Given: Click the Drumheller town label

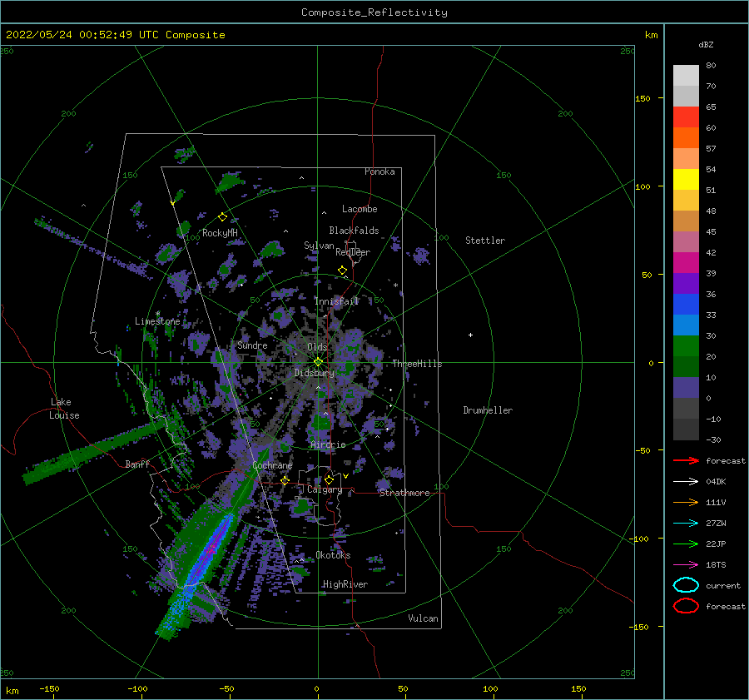Looking at the screenshot, I should pos(488,410).
